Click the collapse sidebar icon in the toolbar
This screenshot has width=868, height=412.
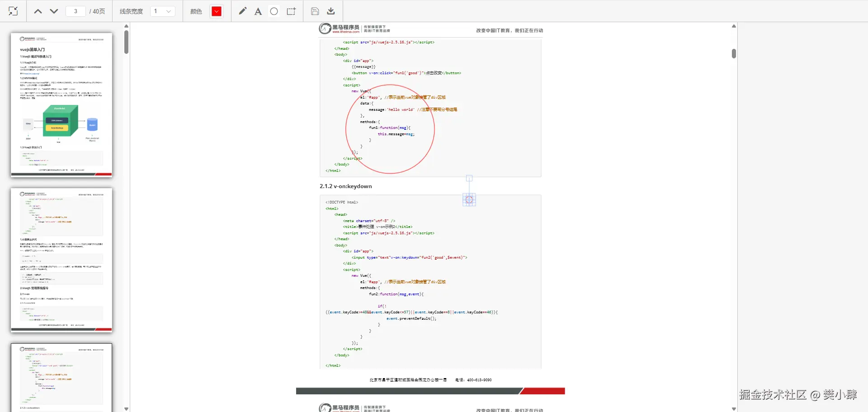(x=13, y=11)
